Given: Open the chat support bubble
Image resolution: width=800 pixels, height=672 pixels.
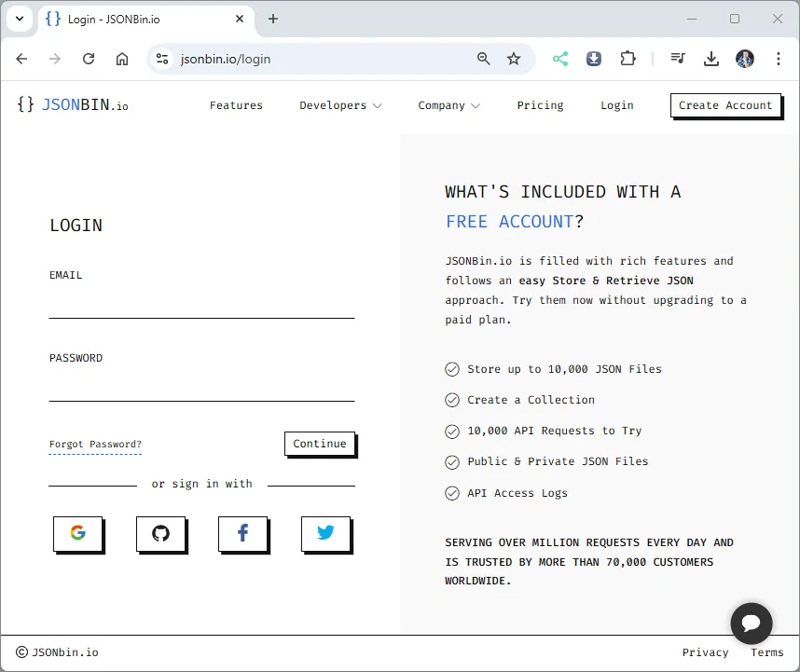Looking at the screenshot, I should click(752, 623).
